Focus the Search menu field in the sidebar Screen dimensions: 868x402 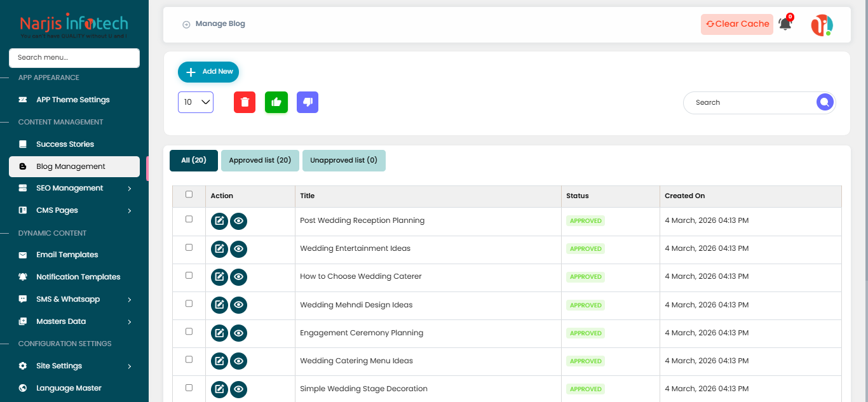point(74,58)
